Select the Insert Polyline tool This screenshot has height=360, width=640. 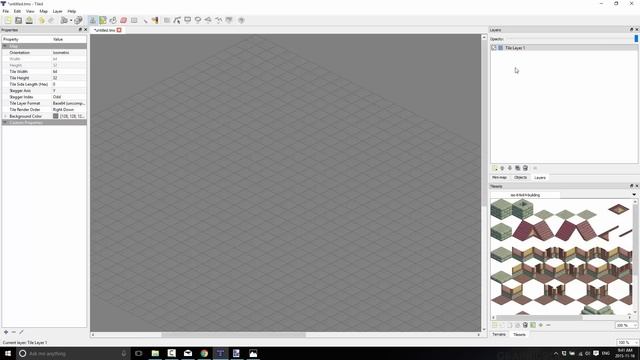point(218,20)
